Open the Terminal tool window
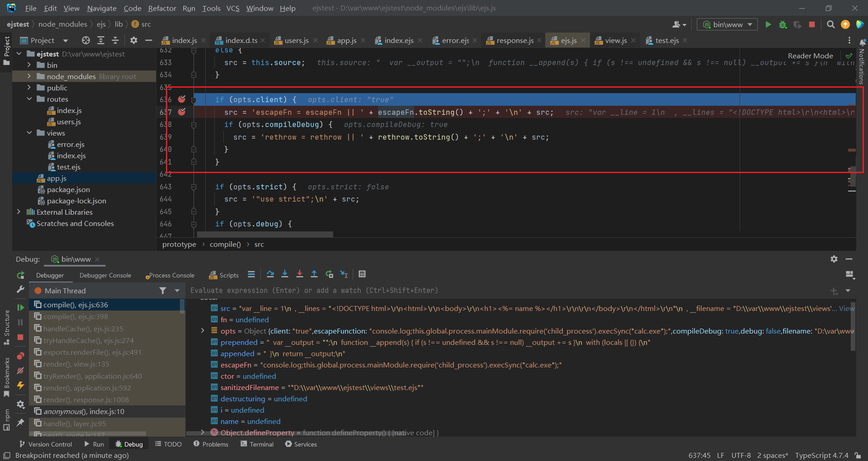This screenshot has width=868, height=461. 257,444
